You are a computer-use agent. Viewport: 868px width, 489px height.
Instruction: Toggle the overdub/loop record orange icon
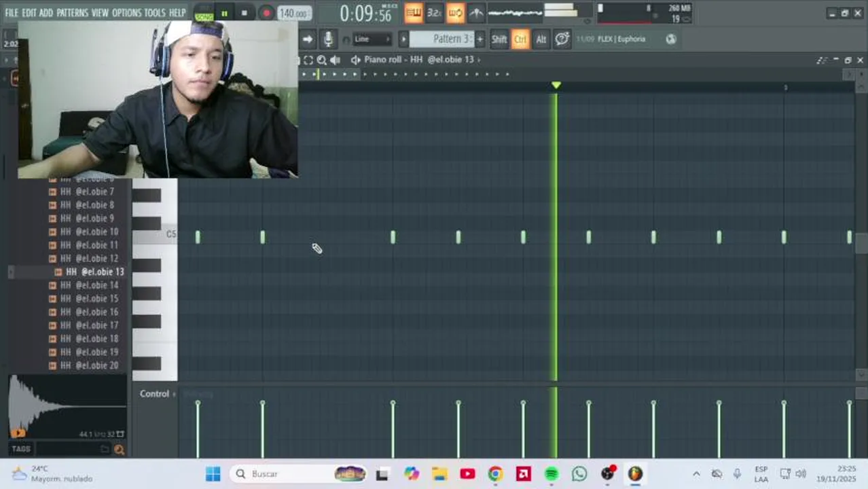[x=455, y=13]
